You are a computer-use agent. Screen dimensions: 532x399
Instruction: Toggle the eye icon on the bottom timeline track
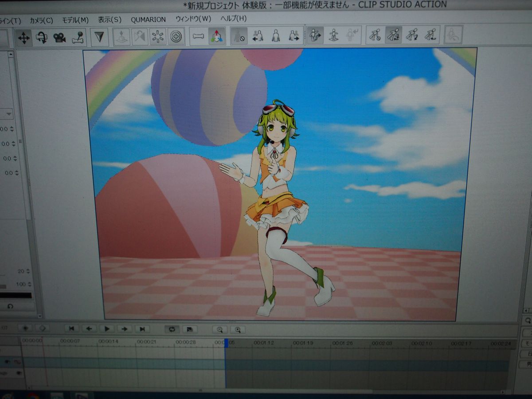tap(19, 373)
